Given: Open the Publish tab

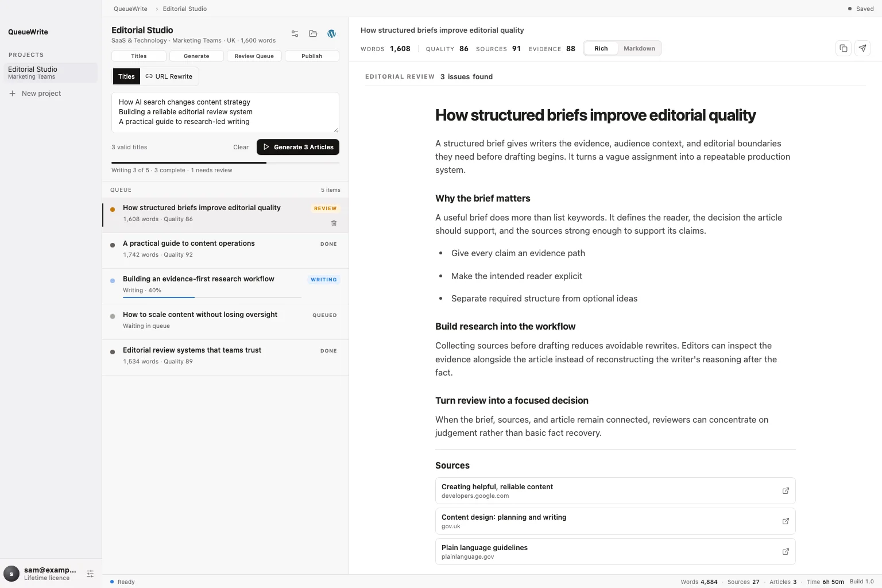Looking at the screenshot, I should point(312,56).
